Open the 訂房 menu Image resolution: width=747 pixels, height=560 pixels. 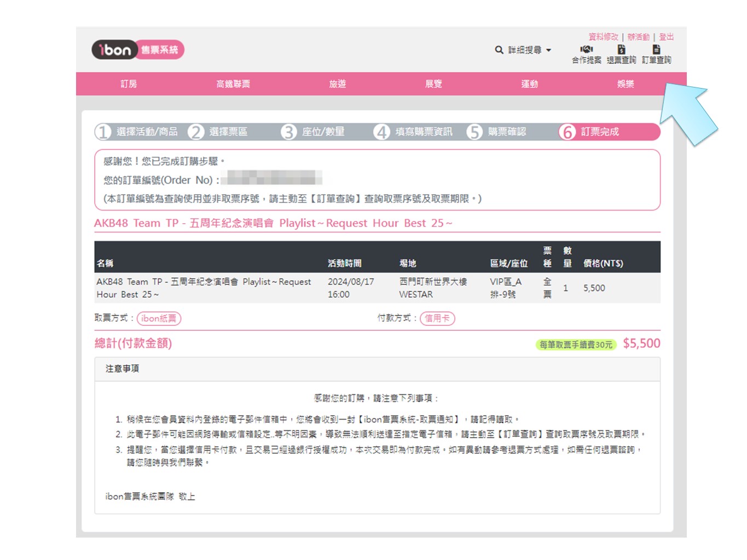pos(129,84)
